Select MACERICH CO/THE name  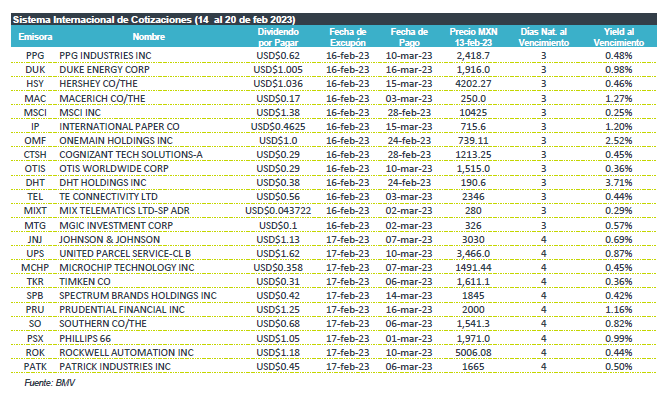coord(102,99)
